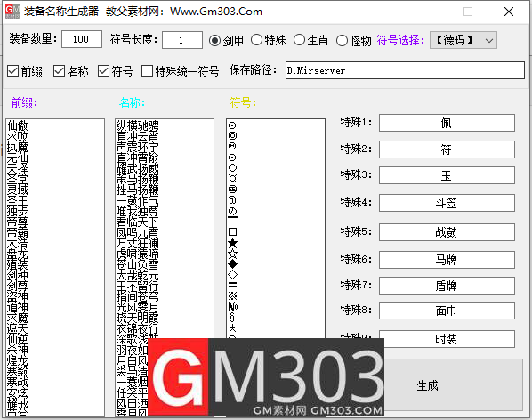This screenshot has width=532, height=420.
Task: Select the 怪物 radio button
Action: [353, 41]
